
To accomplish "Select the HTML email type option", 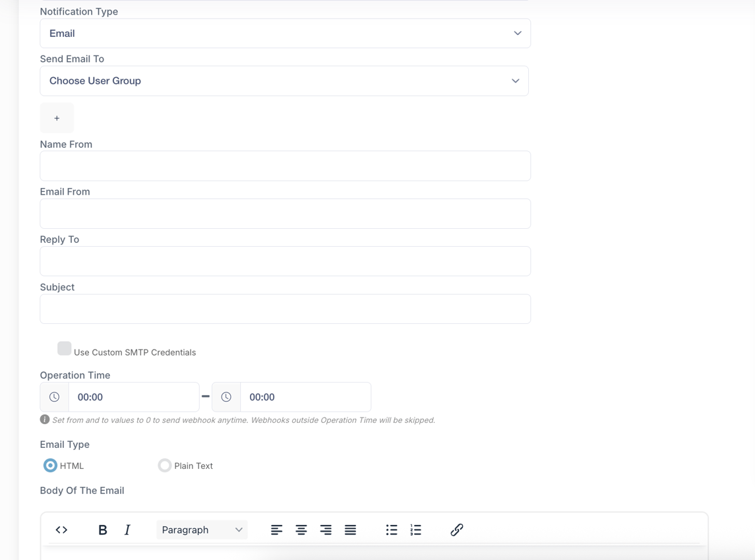I will tap(50, 465).
